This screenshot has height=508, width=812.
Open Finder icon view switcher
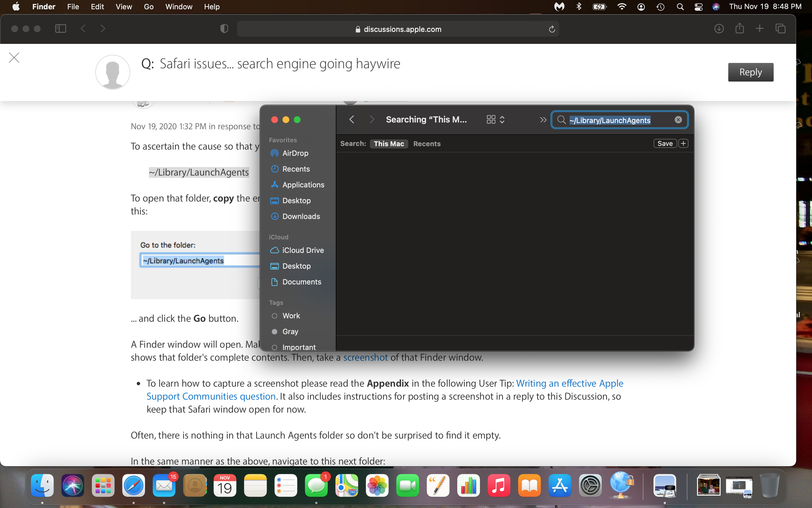[x=496, y=120]
